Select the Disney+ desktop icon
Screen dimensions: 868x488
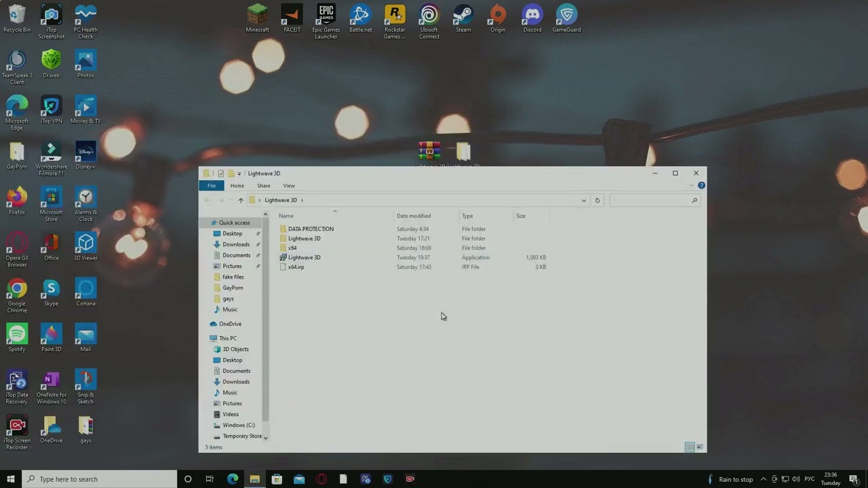pos(85,156)
